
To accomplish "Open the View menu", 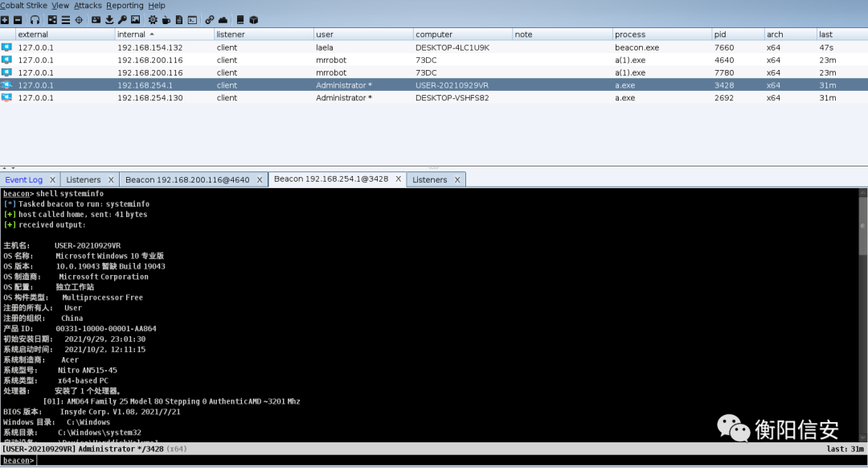I will pyautogui.click(x=60, y=6).
